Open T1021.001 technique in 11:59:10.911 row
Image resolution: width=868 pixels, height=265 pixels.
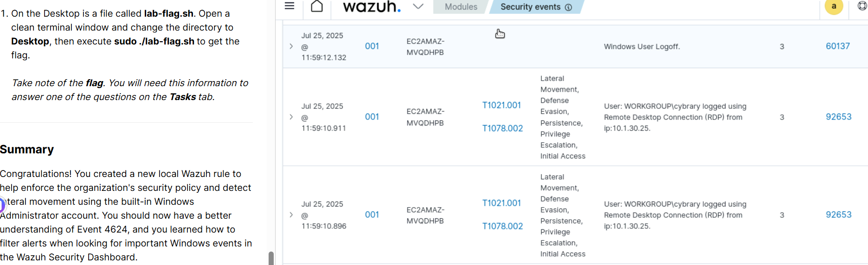pos(502,105)
